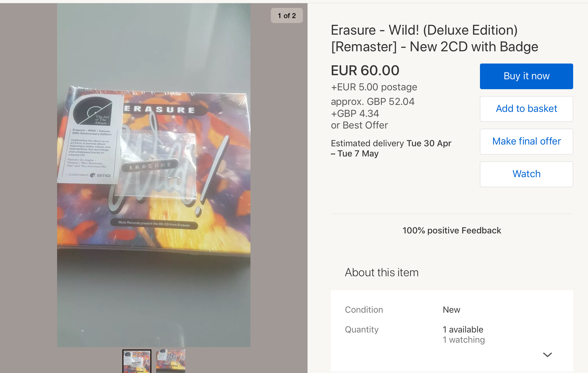Click the Estimated delivery dates text
The height and width of the screenshot is (373, 588).
point(391,148)
